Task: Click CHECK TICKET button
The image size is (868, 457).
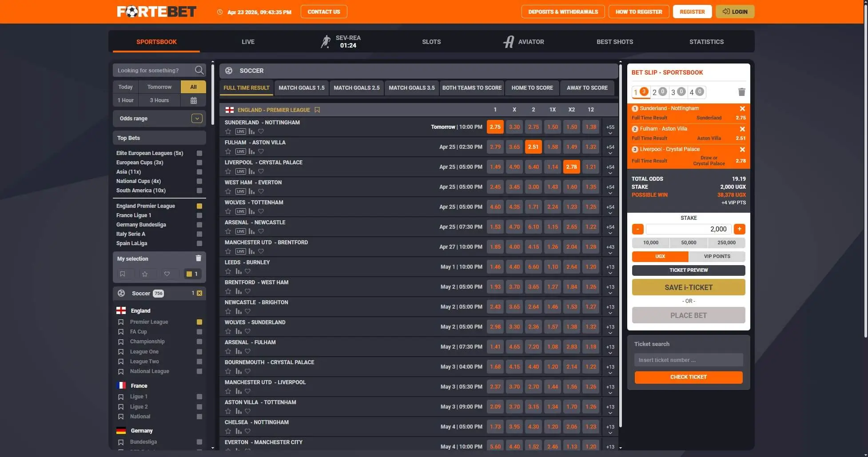Action: [x=689, y=377]
